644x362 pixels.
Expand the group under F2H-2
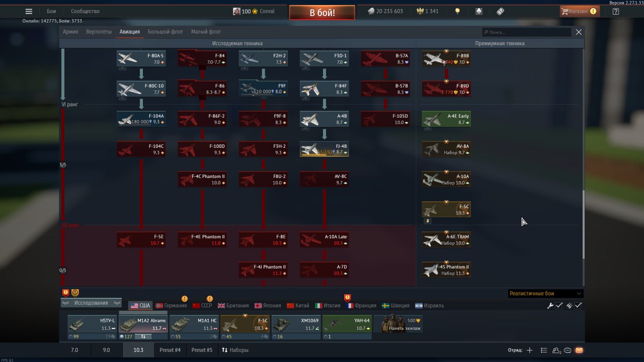coord(245,68)
